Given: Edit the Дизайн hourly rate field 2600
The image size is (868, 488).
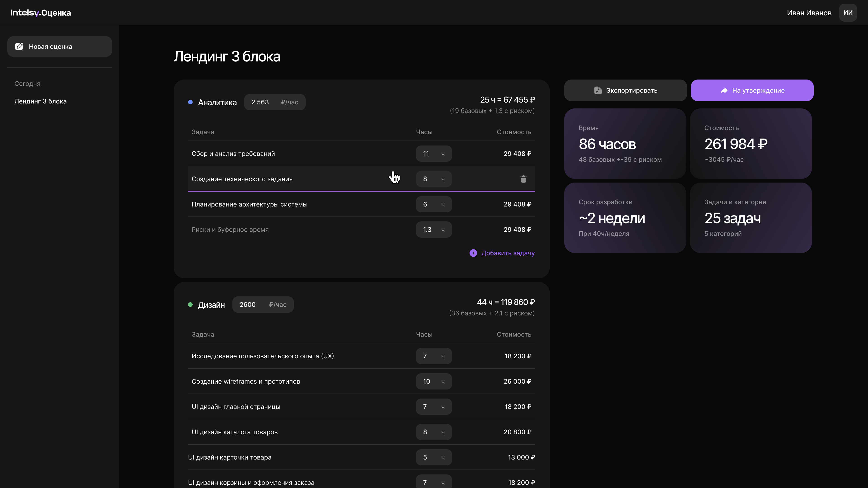Looking at the screenshot, I should (248, 305).
